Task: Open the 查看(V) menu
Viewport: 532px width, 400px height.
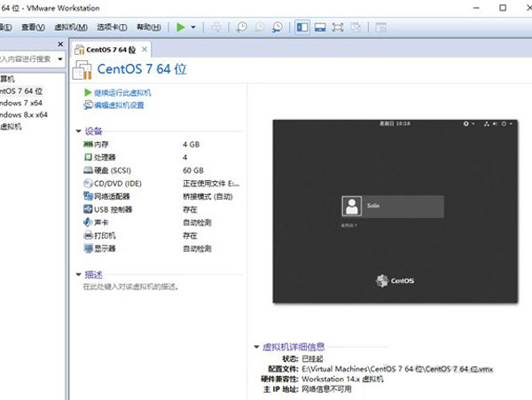Action: pyautogui.click(x=33, y=27)
